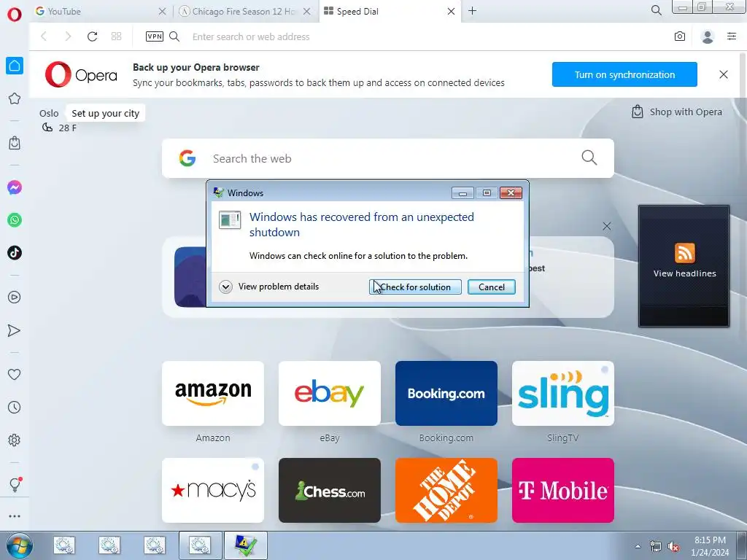747x560 pixels.
Task: Open History clock icon in sidebar
Action: tap(15, 407)
